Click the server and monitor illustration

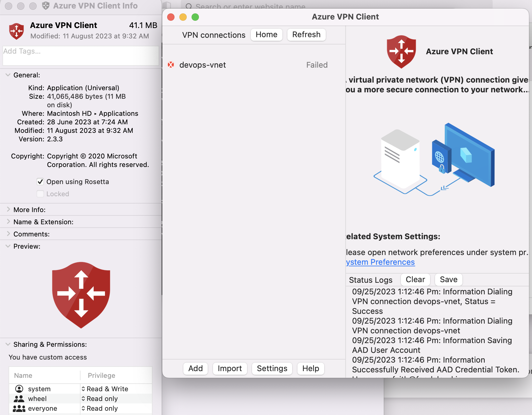434,159
